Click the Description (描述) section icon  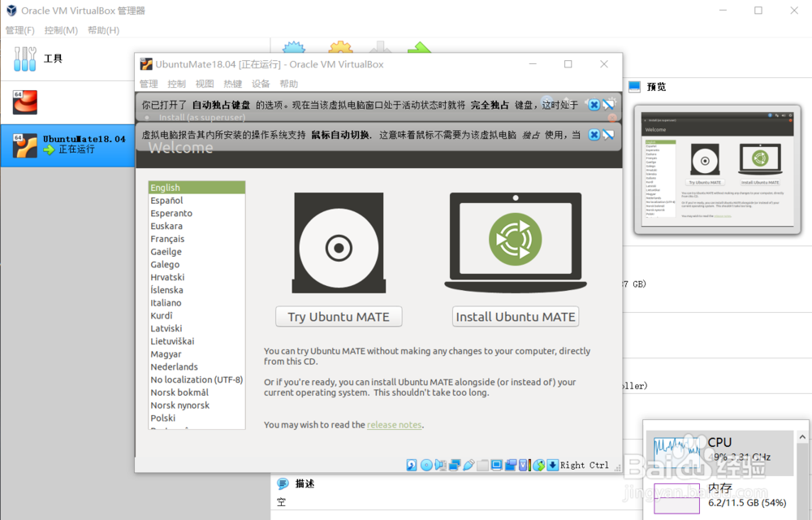tap(283, 483)
